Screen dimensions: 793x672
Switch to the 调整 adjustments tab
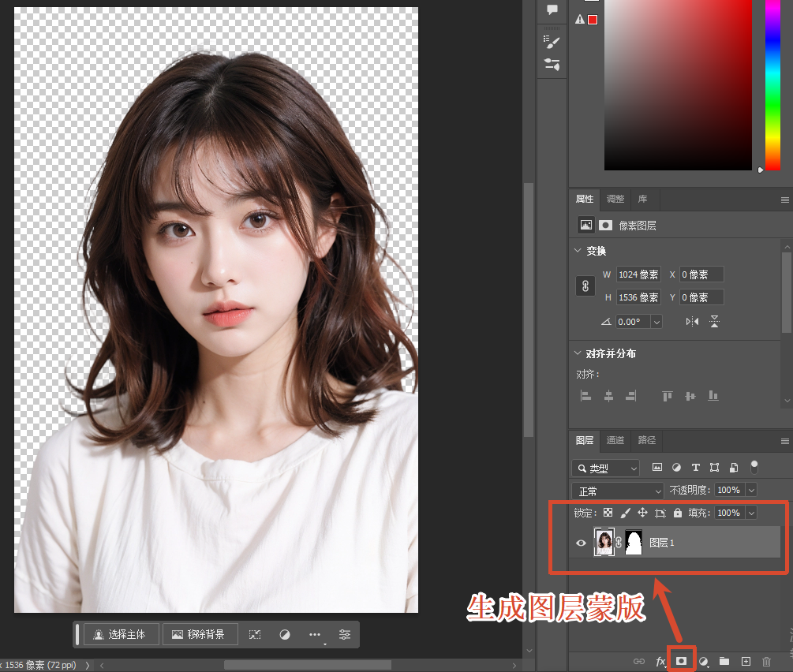tap(615, 199)
